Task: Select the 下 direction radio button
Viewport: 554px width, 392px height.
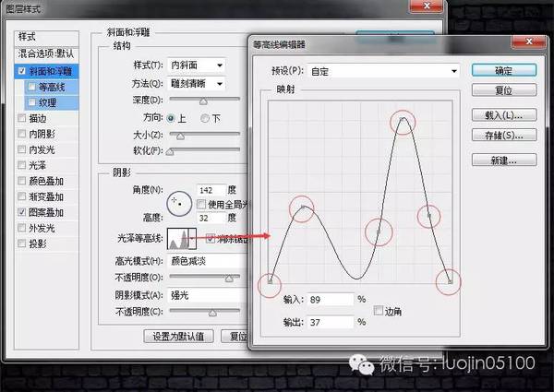Action: [205, 118]
